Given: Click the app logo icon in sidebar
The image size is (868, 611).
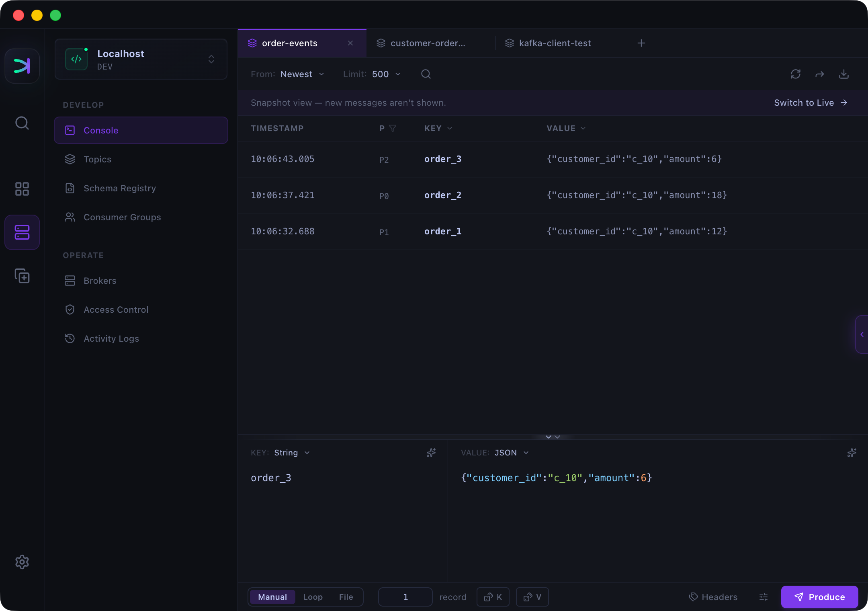Looking at the screenshot, I should pos(22,66).
